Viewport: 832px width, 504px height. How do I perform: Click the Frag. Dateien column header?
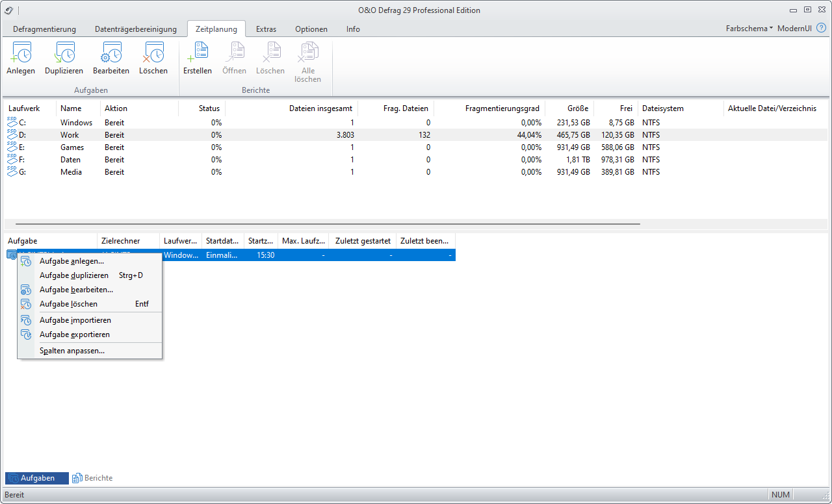click(396, 108)
